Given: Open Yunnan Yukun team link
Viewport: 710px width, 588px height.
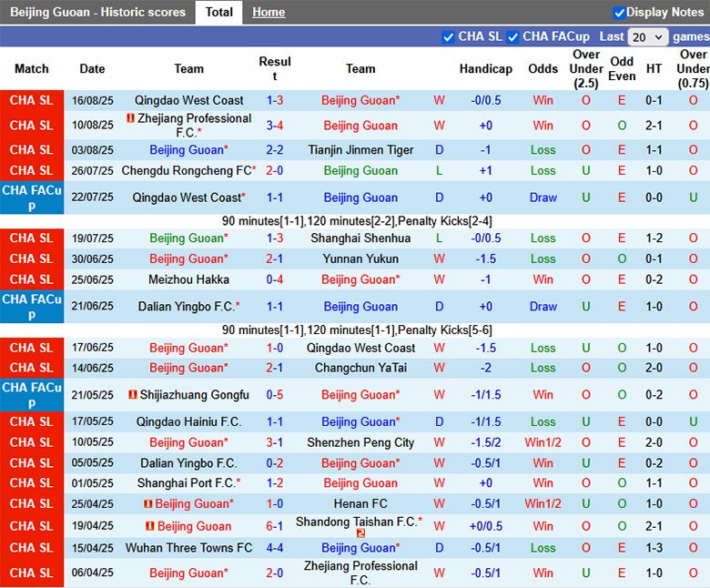Looking at the screenshot, I should [x=360, y=259].
